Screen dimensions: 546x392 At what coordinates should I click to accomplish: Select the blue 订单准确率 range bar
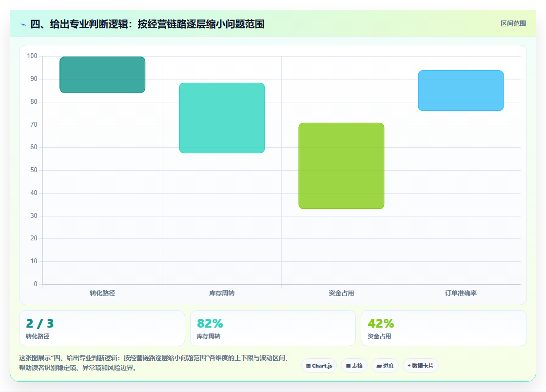(x=461, y=91)
